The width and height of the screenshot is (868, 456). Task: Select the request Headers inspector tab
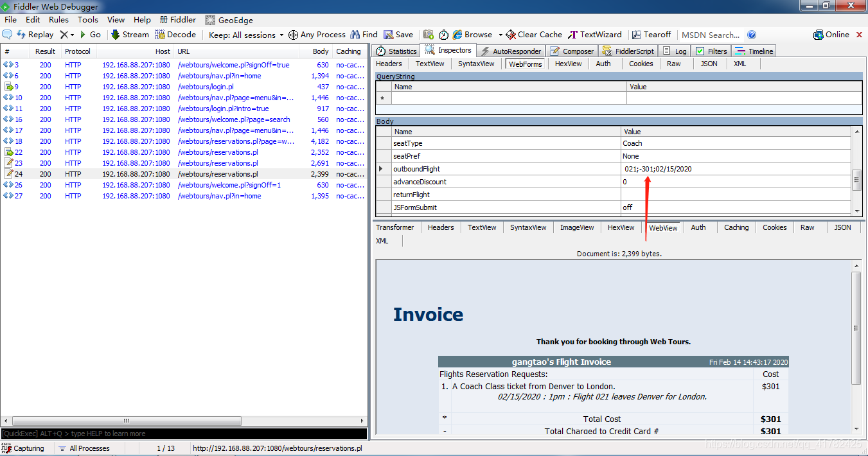click(389, 64)
